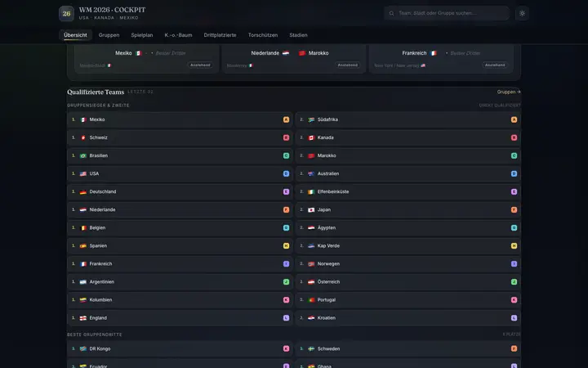Screen dimensions: 588x368
Task: Open the Gruppen tab
Action: [x=109, y=35]
